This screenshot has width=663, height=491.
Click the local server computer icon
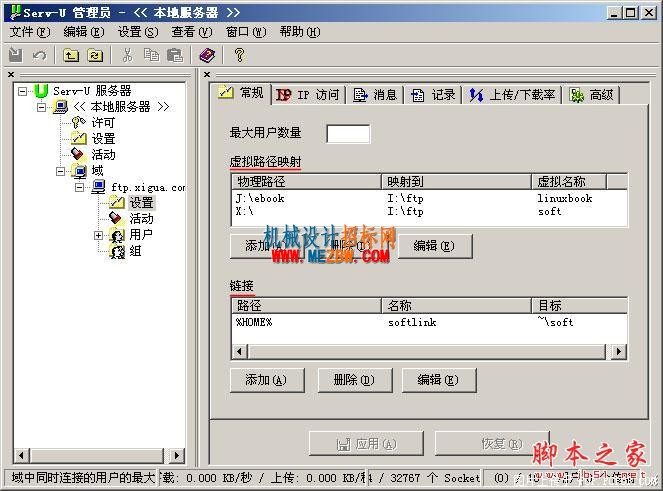[x=60, y=107]
